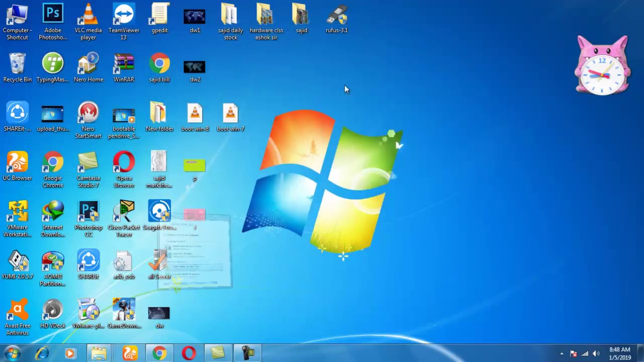Open the Windows Start menu
This screenshot has height=362, width=644.
click(13, 353)
